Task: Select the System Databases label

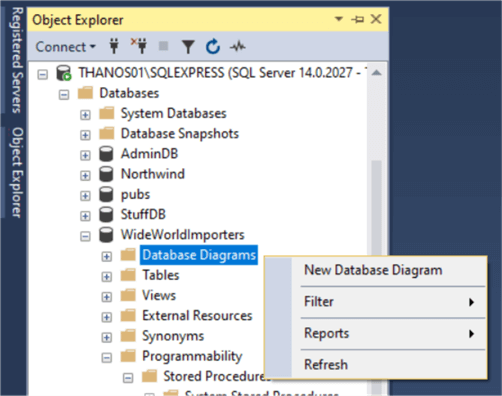Action: tap(173, 114)
